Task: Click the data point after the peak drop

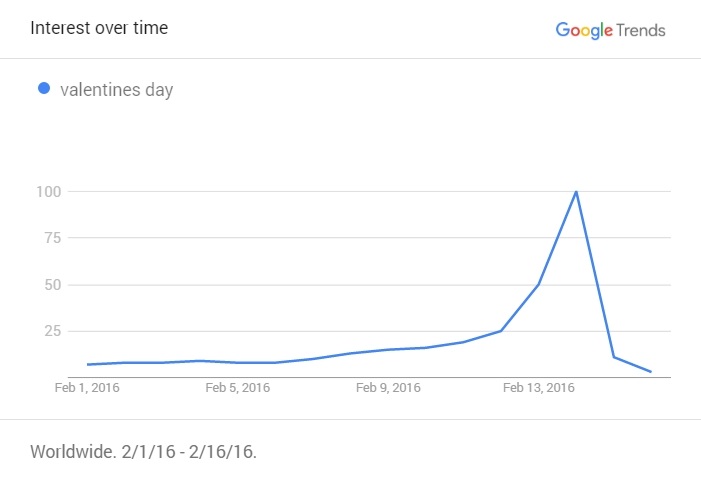Action: pos(614,357)
